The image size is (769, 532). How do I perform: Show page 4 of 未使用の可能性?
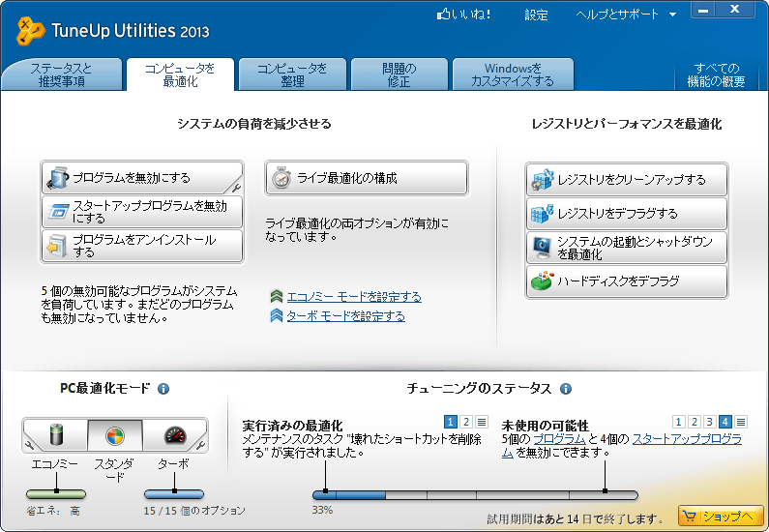point(725,422)
